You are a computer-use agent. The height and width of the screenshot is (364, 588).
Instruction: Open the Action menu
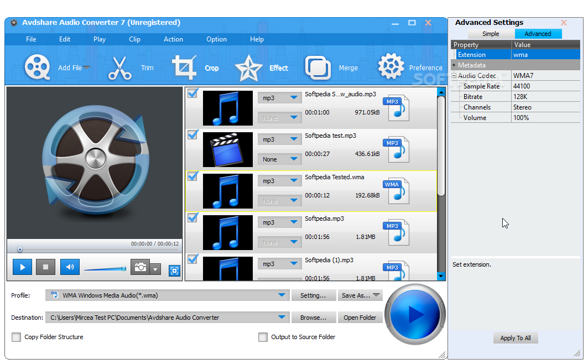173,39
